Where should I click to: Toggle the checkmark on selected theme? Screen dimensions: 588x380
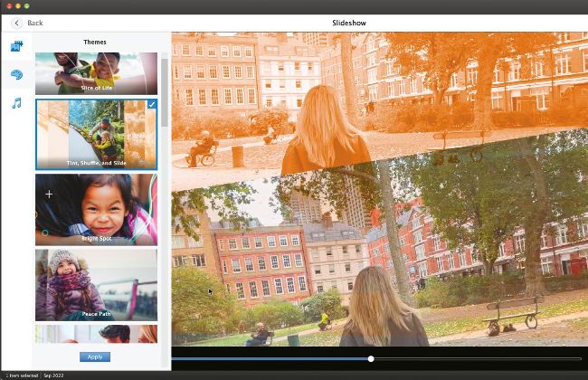[151, 105]
